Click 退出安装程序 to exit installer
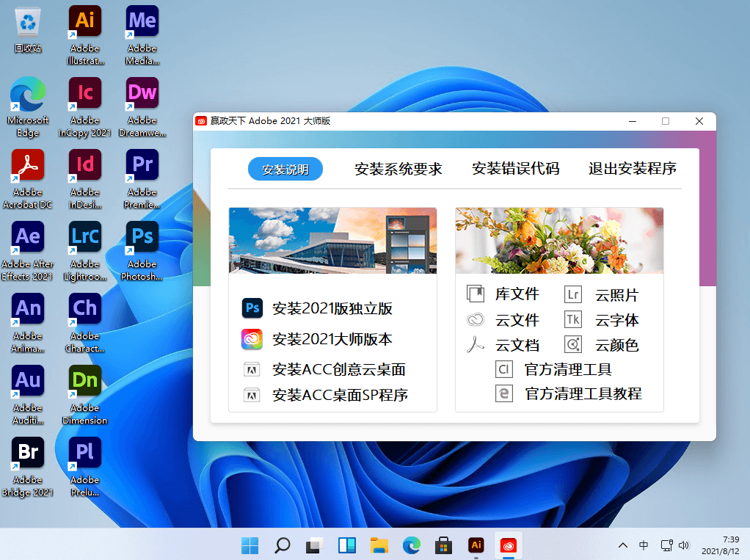The height and width of the screenshot is (560, 750). [x=633, y=169]
